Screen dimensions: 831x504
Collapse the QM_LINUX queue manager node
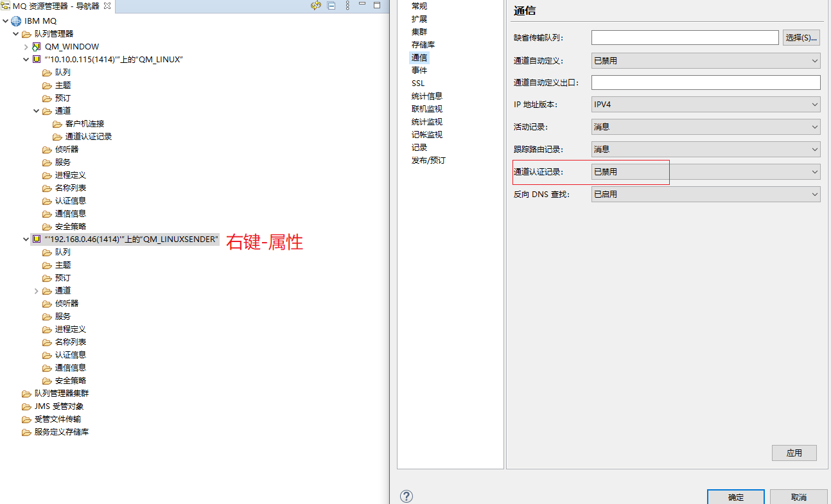coord(26,59)
